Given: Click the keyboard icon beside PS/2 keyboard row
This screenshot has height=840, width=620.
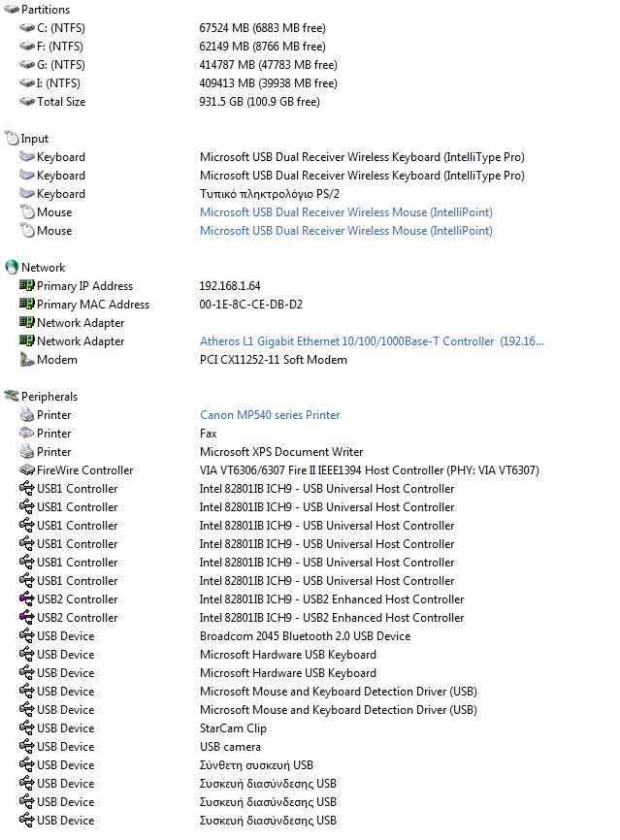Looking at the screenshot, I should pos(27,193).
